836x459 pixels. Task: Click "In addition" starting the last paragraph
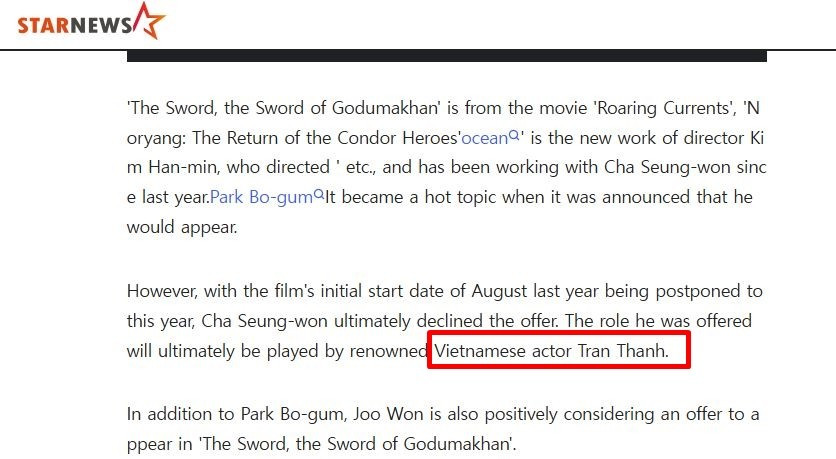pyautogui.click(x=163, y=413)
